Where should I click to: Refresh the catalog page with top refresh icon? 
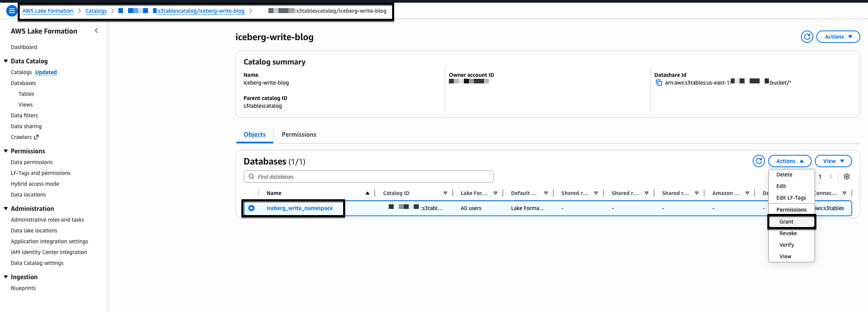pyautogui.click(x=807, y=37)
